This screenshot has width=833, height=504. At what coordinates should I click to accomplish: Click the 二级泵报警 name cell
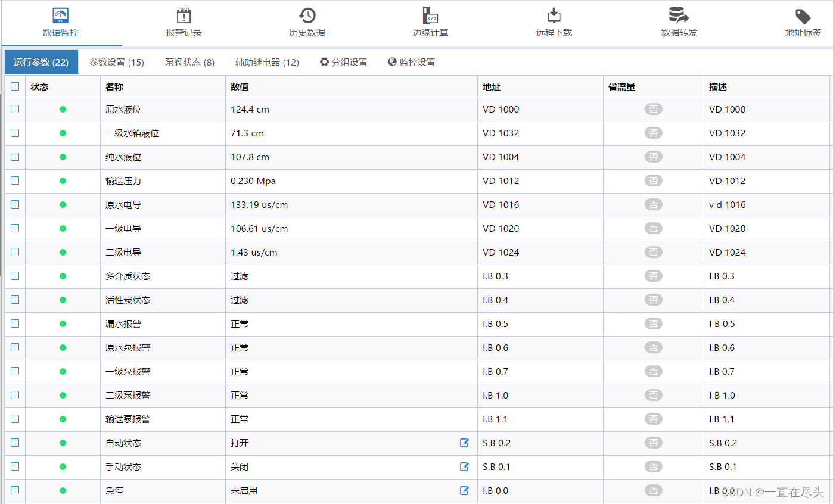pos(163,396)
